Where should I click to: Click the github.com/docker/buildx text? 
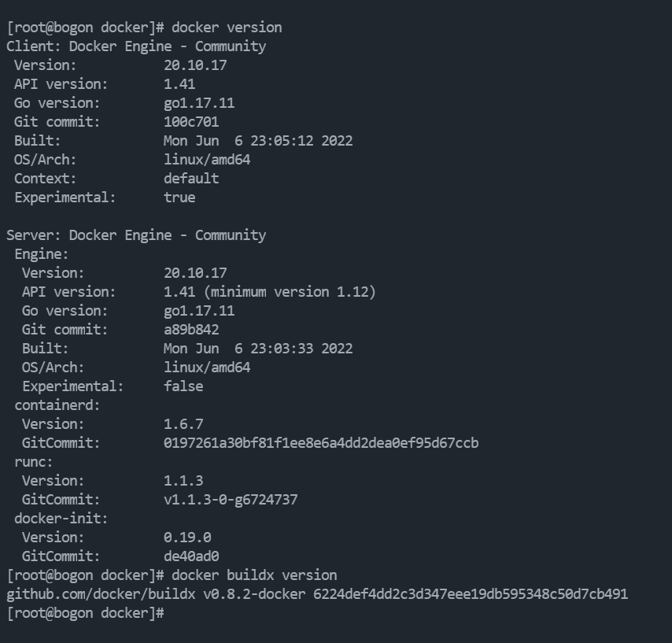(101, 594)
